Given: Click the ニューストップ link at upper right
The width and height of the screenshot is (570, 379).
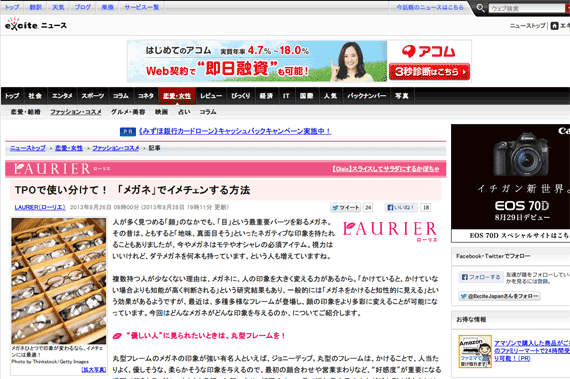Looking at the screenshot, I should 527,26.
